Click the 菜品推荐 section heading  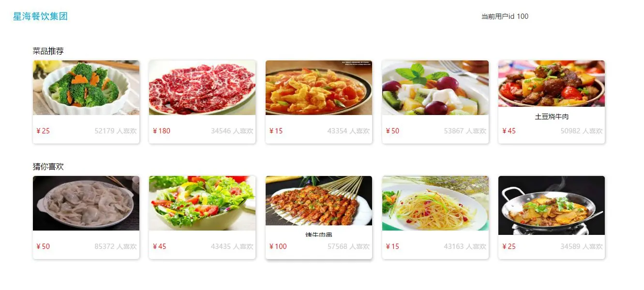point(48,51)
